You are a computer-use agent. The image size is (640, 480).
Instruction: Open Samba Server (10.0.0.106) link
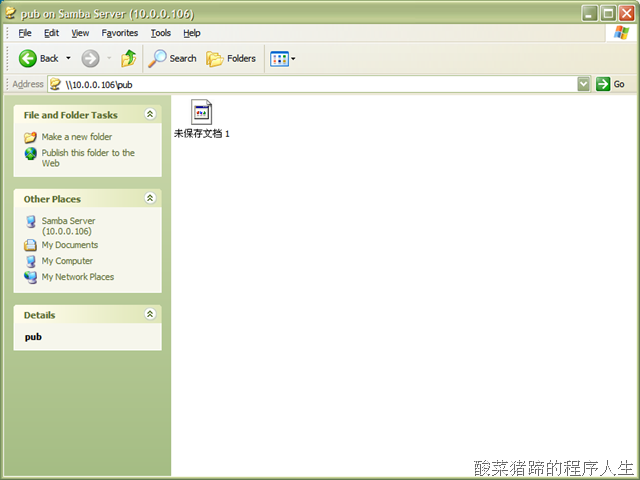coord(69,226)
